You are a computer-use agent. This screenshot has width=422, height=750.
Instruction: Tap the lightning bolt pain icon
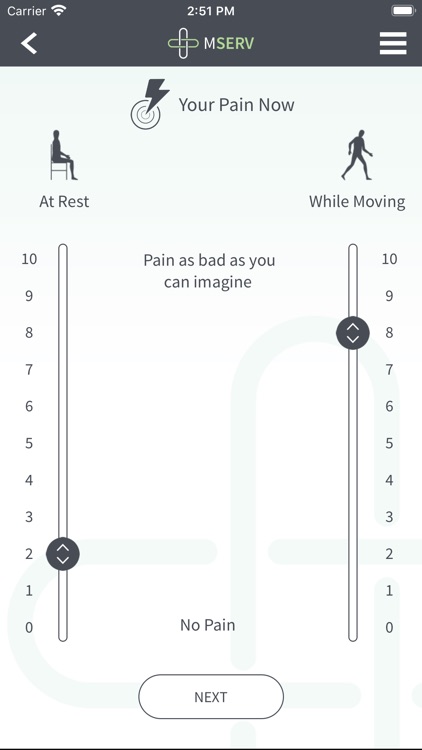coord(150,104)
